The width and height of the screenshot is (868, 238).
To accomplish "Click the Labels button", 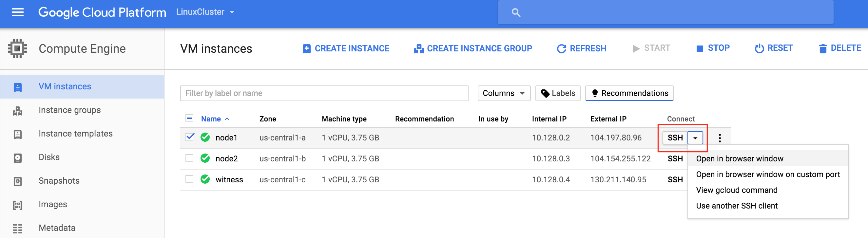I will coord(558,93).
